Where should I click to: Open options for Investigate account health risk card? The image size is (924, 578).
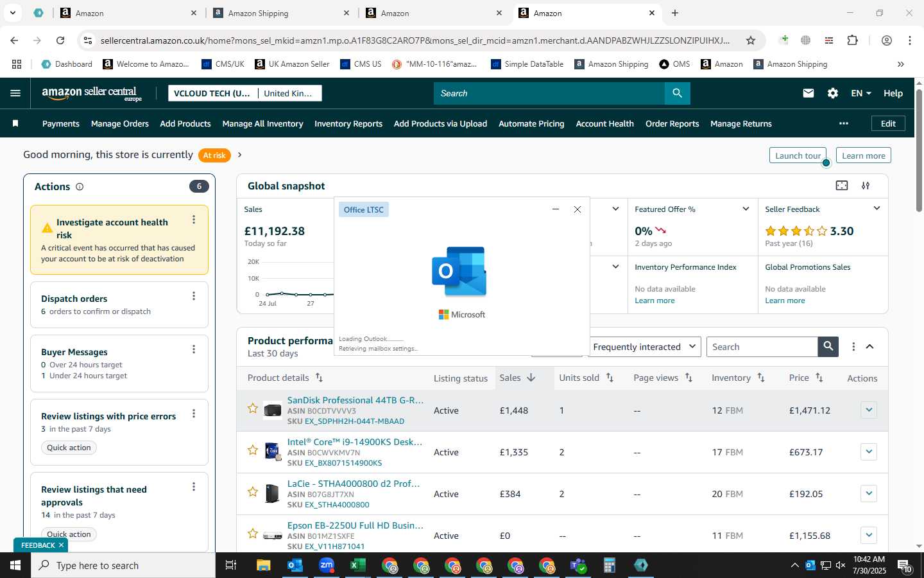coord(194,220)
